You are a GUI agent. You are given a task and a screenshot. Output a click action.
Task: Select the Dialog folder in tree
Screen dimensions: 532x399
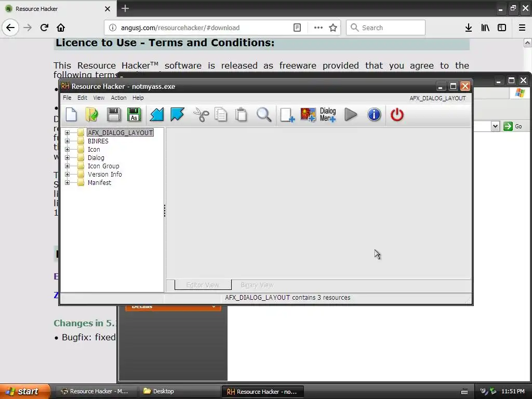(96, 158)
